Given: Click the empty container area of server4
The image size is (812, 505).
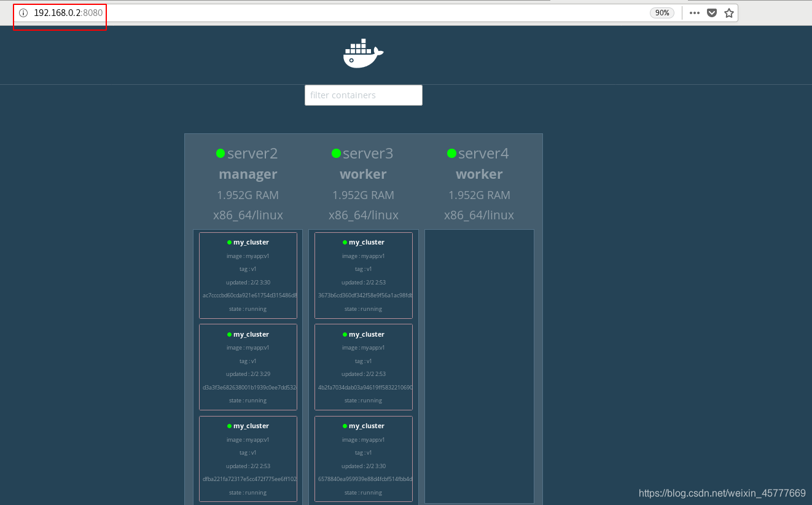Looking at the screenshot, I should [x=479, y=366].
